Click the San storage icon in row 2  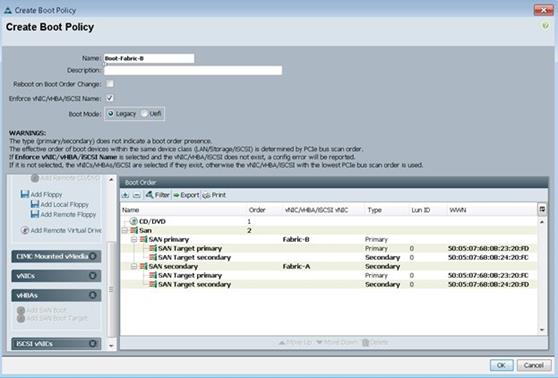point(134,231)
